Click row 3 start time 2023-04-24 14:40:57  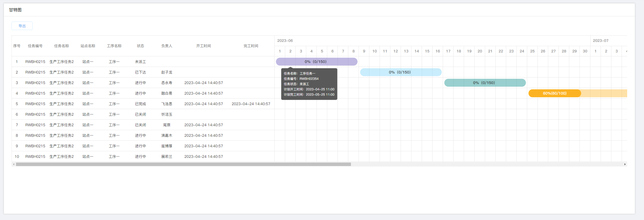click(x=204, y=83)
